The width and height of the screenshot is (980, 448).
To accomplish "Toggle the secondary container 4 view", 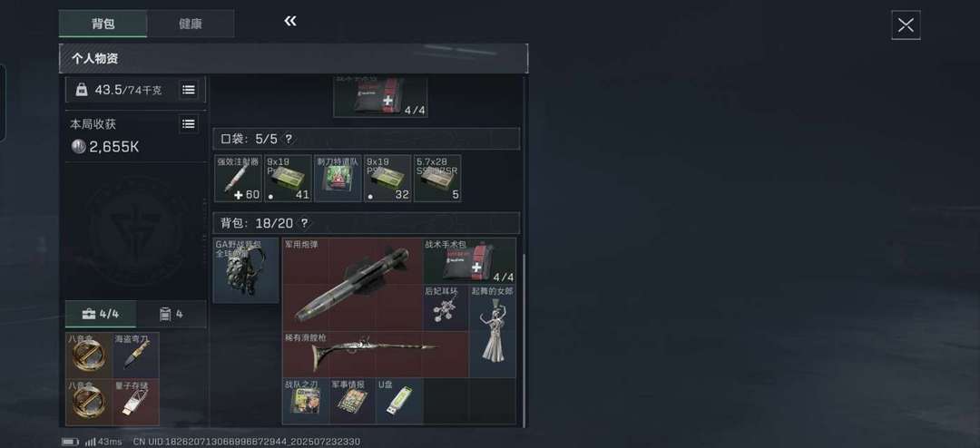I will (171, 314).
